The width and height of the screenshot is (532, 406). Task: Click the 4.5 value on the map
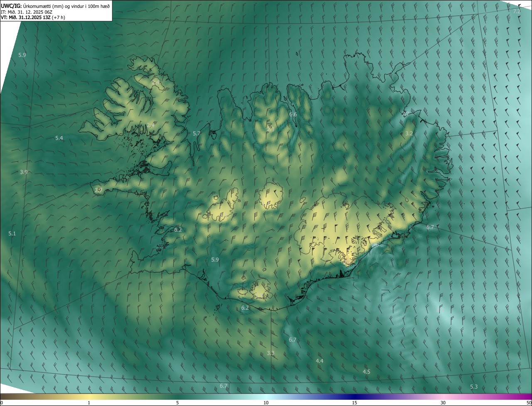[x=366, y=372]
